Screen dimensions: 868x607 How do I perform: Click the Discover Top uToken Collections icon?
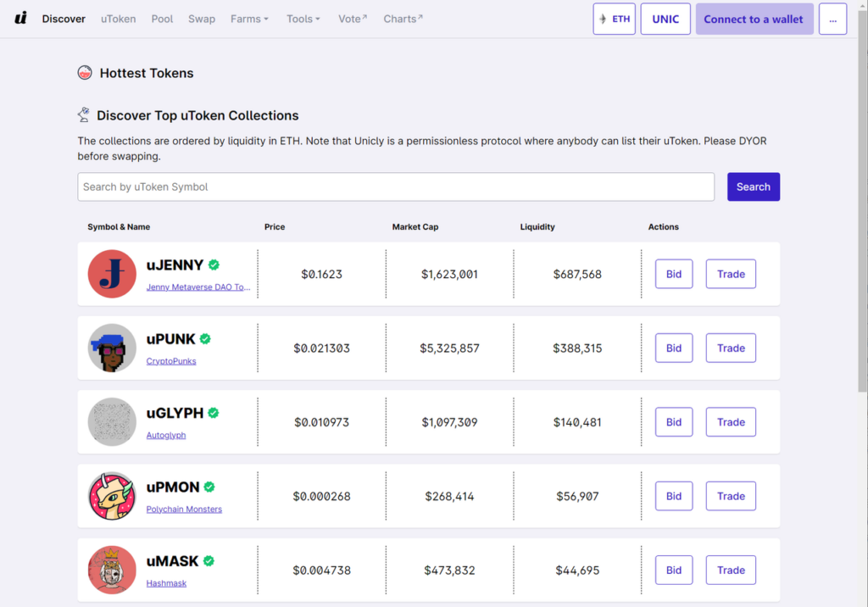click(84, 114)
